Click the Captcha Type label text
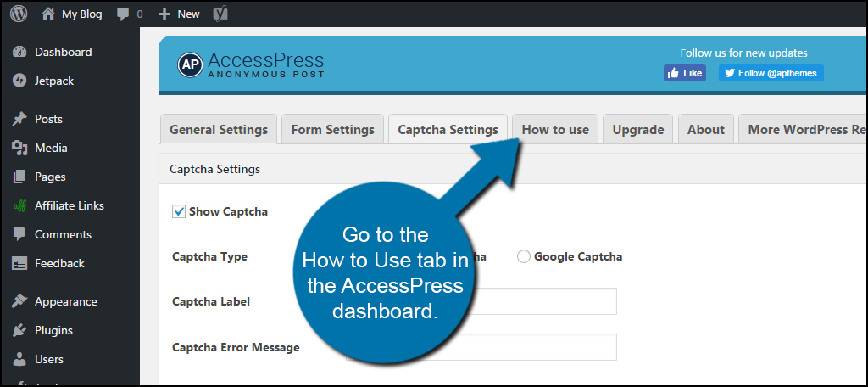Image resolution: width=868 pixels, height=387 pixels. 210,256
